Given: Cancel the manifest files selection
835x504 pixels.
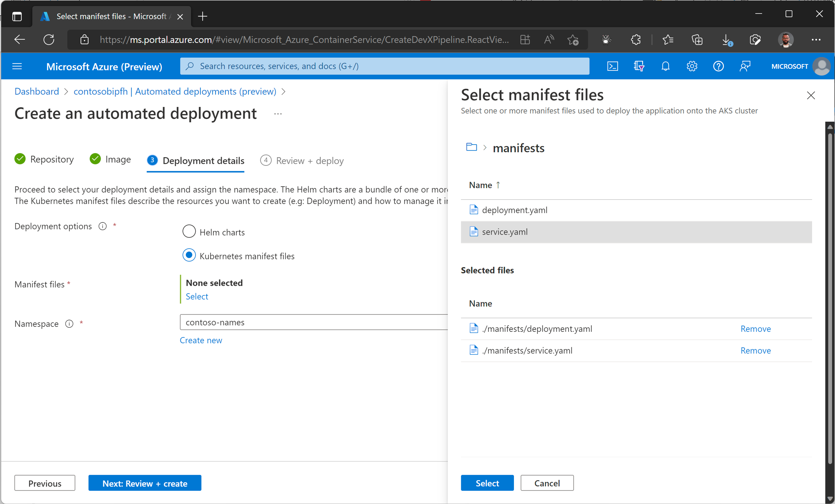Looking at the screenshot, I should (x=547, y=483).
